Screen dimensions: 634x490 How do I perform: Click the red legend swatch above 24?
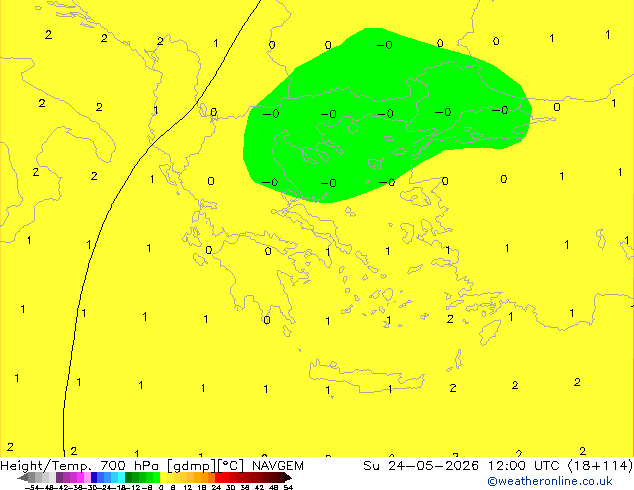pyautogui.click(x=218, y=477)
